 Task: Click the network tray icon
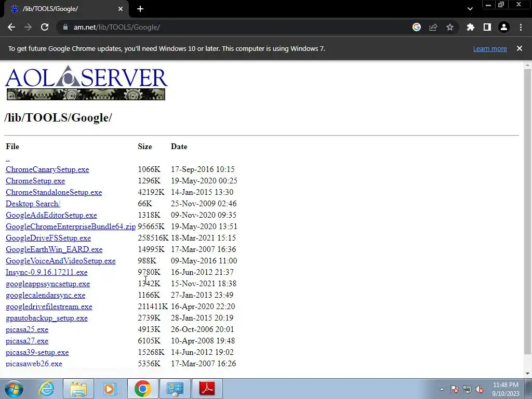467,389
